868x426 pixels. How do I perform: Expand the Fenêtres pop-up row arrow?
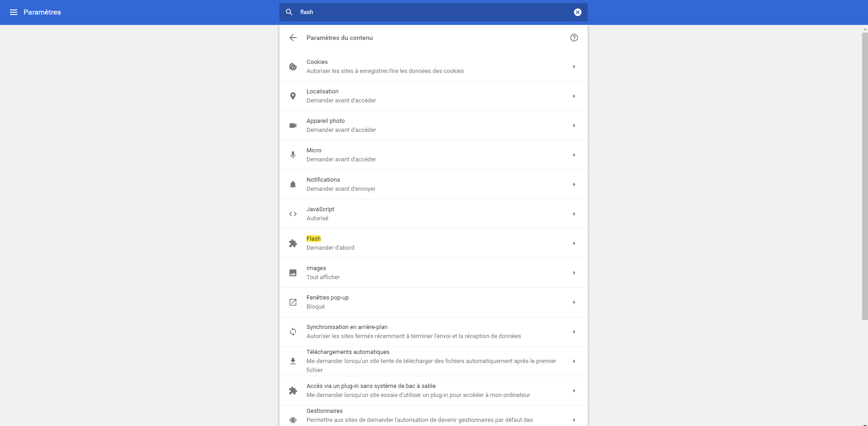coord(574,302)
